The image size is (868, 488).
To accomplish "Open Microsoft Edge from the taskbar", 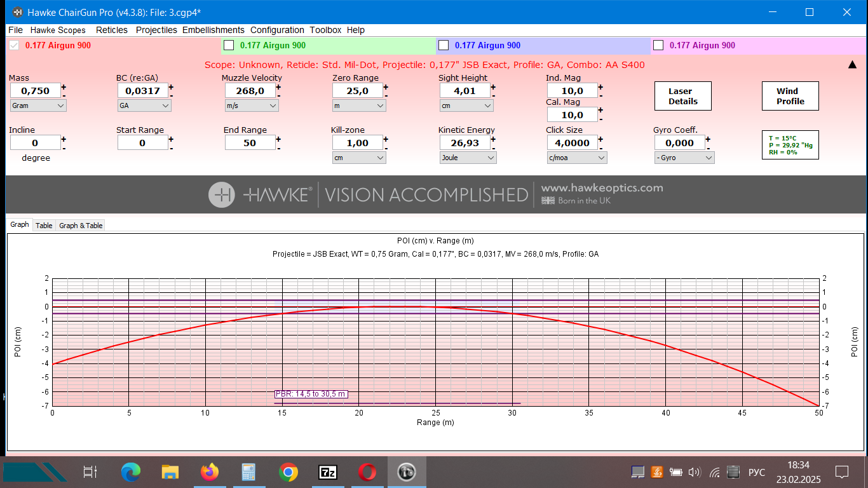I will coord(131,472).
